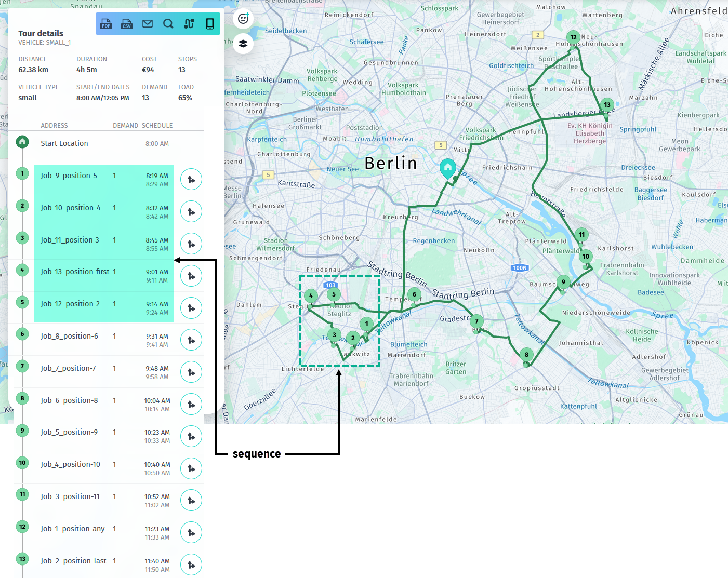This screenshot has height=578, width=728.
Task: Send tour to mobile device icon
Action: click(x=210, y=23)
